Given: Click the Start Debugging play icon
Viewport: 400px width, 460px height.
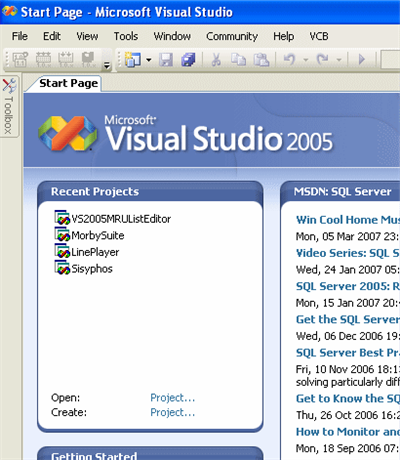Looking at the screenshot, I should tap(362, 60).
